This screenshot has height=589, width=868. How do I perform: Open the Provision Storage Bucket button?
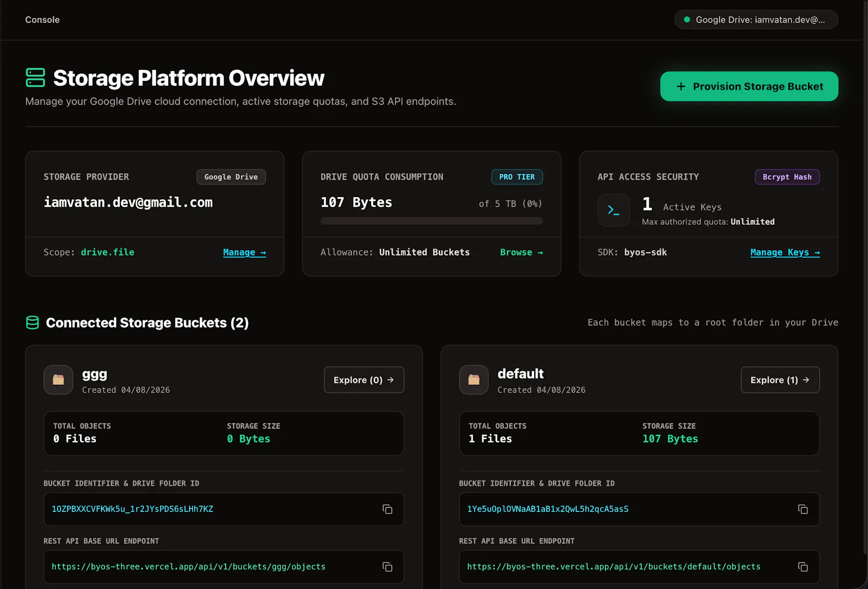tap(749, 86)
